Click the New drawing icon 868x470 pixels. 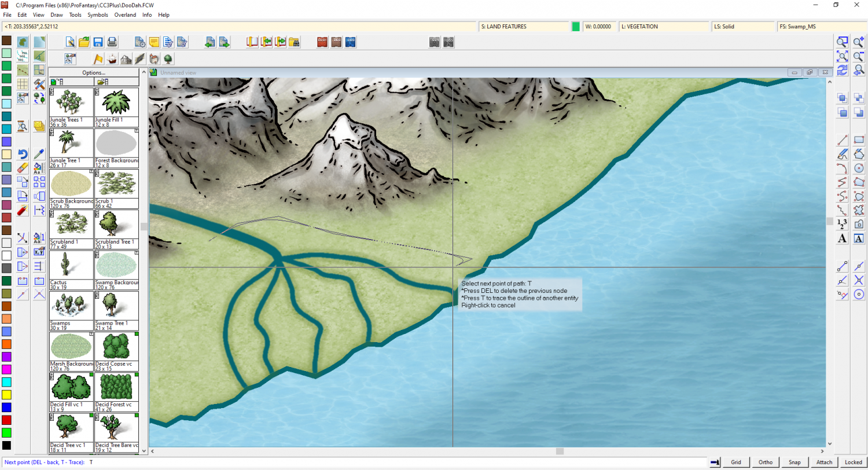pos(70,42)
